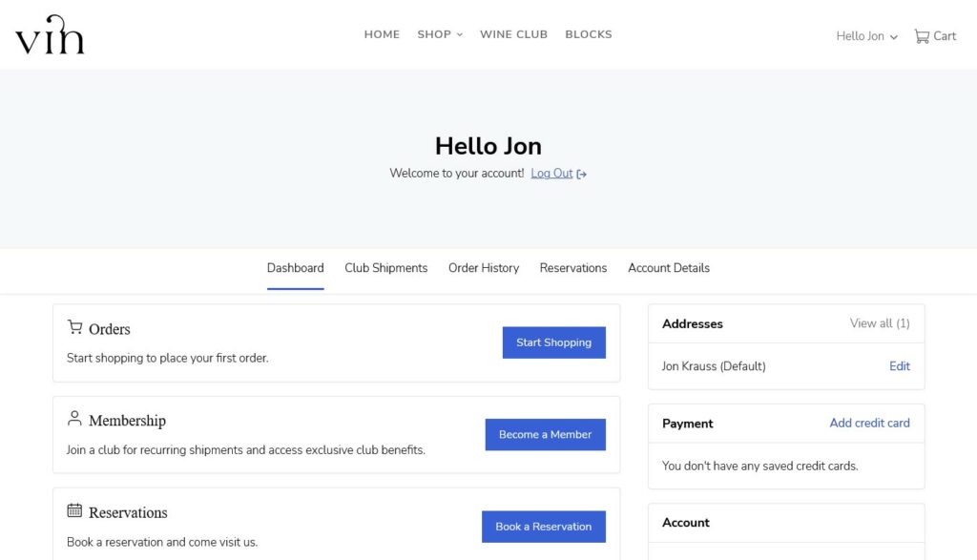Switch to the Club Shipments tab
Image resolution: width=977 pixels, height=560 pixels.
tap(385, 268)
